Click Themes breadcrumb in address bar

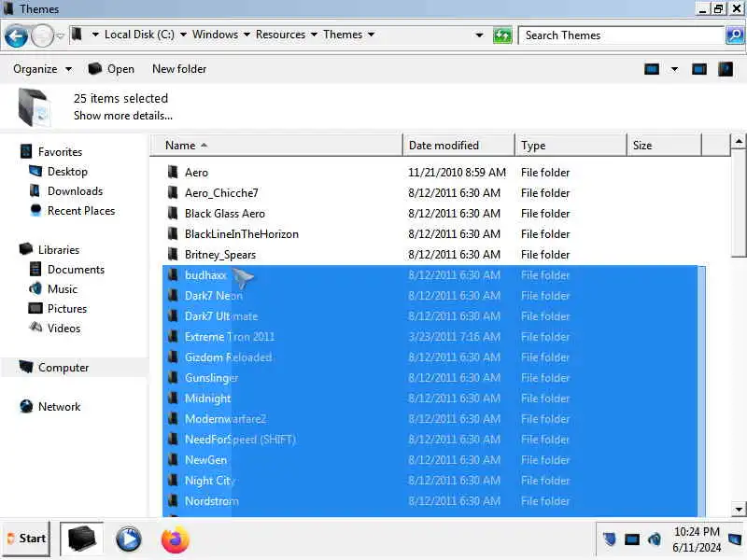(343, 35)
